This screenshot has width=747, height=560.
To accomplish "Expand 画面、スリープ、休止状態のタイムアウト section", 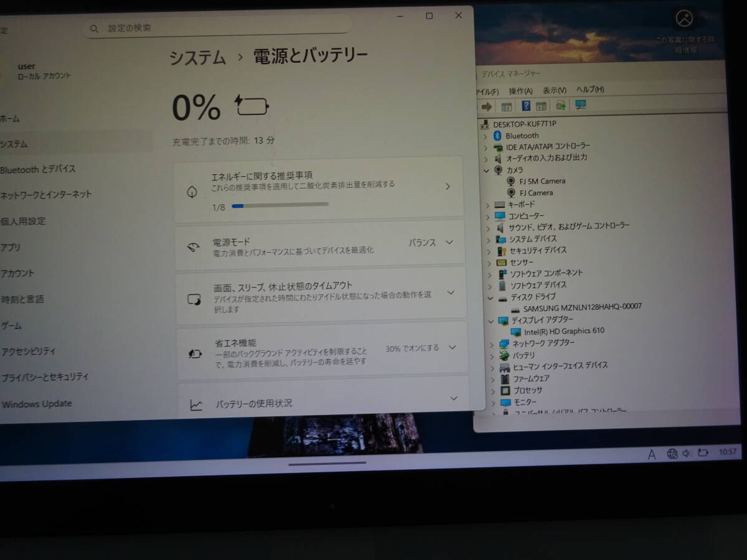I will coord(451,292).
